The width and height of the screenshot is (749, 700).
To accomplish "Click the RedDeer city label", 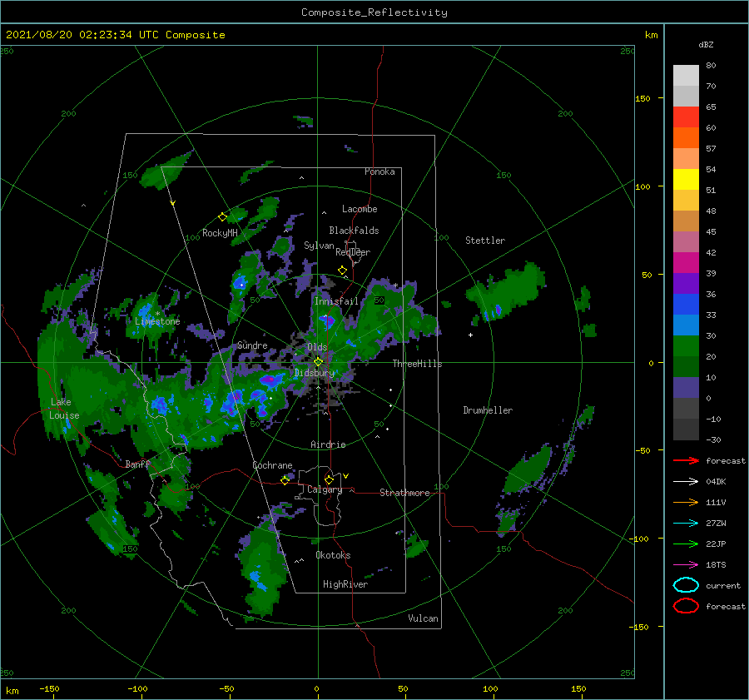I will (x=353, y=252).
